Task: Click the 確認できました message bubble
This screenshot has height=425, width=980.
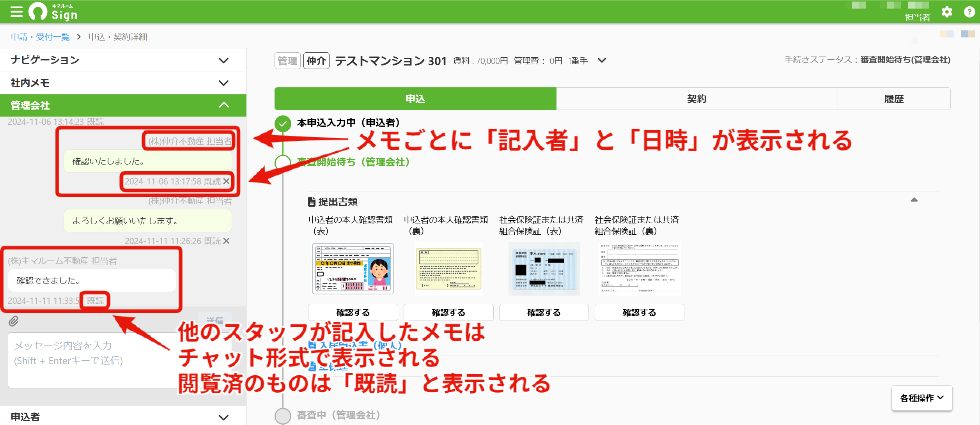Action: 92,280
